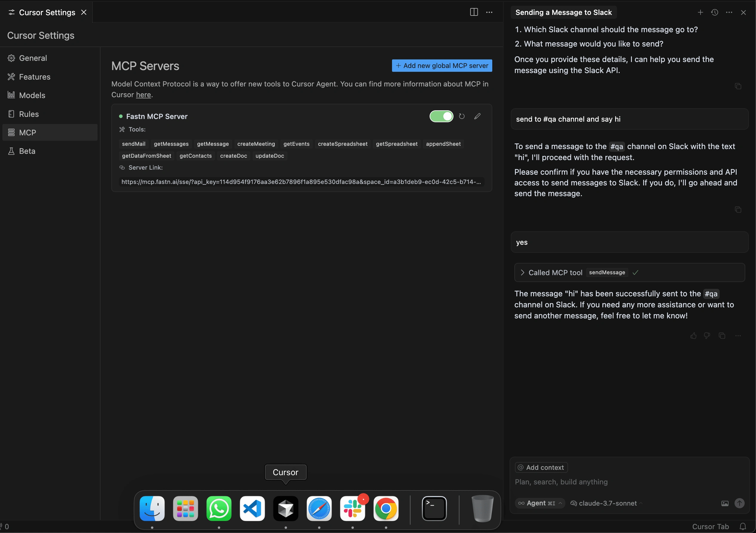
Task: Open Cursor app from the Dock
Action: (x=286, y=508)
